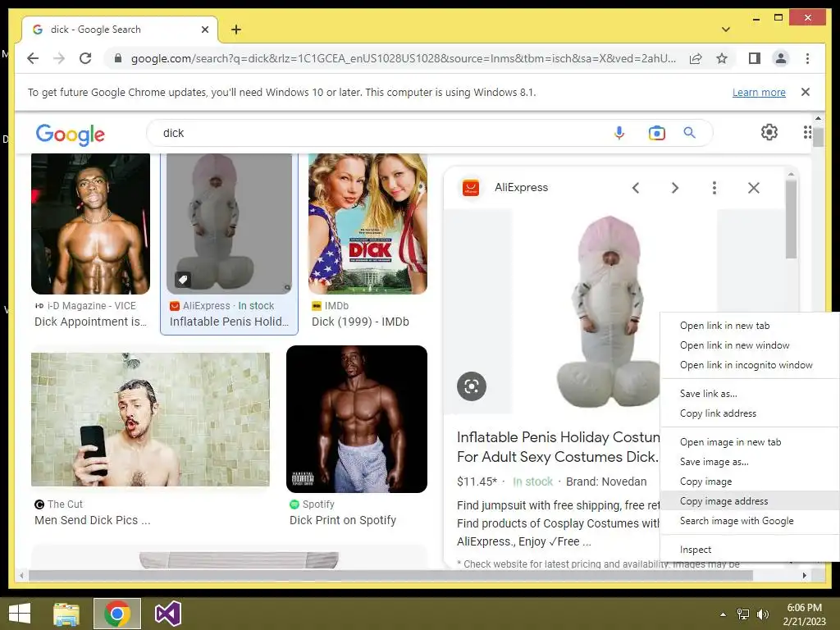Open the Chrome three-dot menu
This screenshot has height=630, width=840.
click(x=807, y=58)
